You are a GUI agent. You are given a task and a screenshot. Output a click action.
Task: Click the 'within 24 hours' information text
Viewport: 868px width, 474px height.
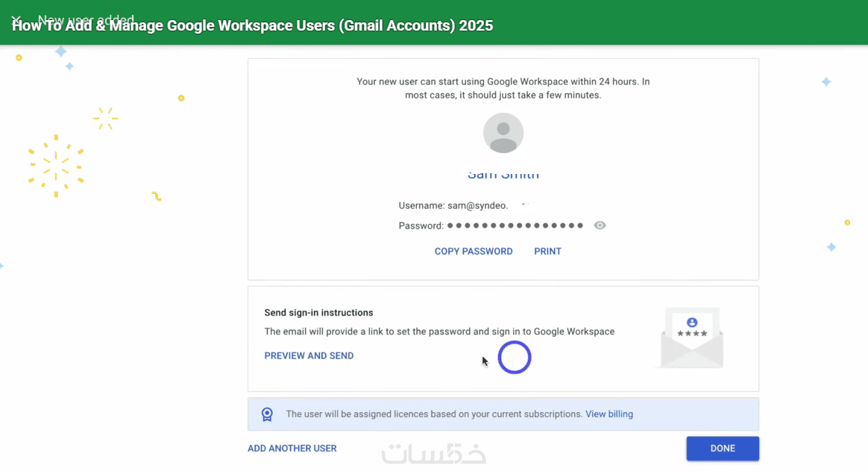point(503,88)
